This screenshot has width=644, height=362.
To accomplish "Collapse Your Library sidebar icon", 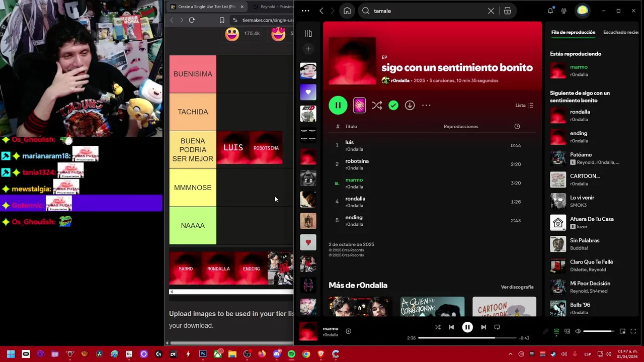I will click(x=308, y=34).
